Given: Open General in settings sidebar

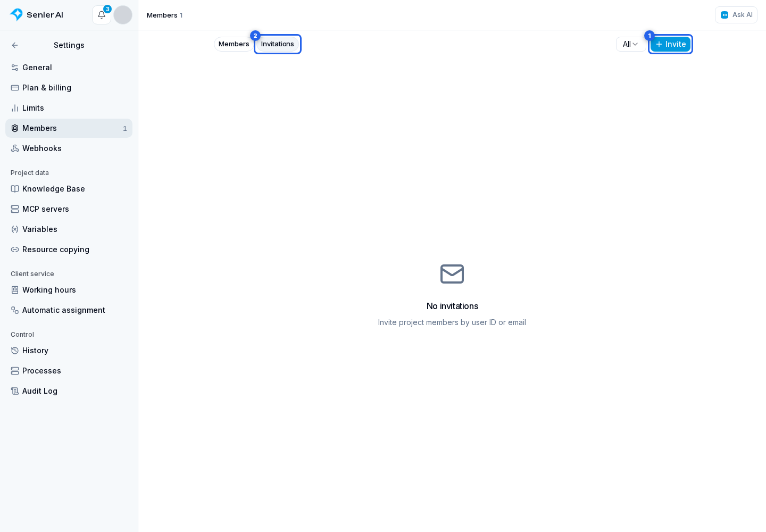Looking at the screenshot, I should [69, 68].
